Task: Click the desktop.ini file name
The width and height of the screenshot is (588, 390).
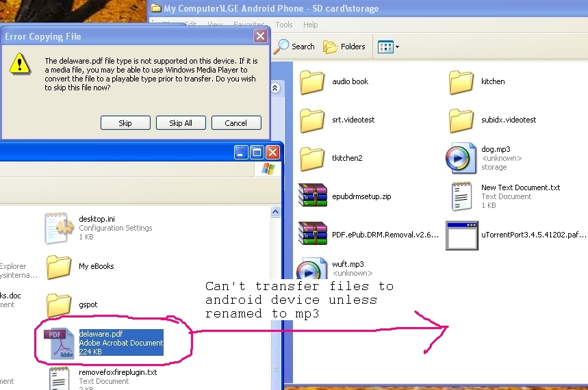Action: pos(97,219)
